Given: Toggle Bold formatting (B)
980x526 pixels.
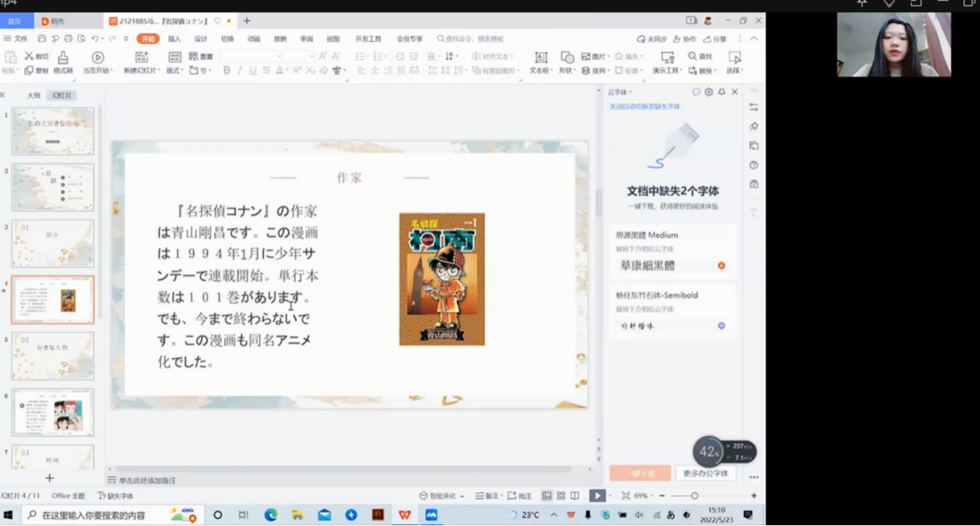Looking at the screenshot, I should (x=227, y=70).
